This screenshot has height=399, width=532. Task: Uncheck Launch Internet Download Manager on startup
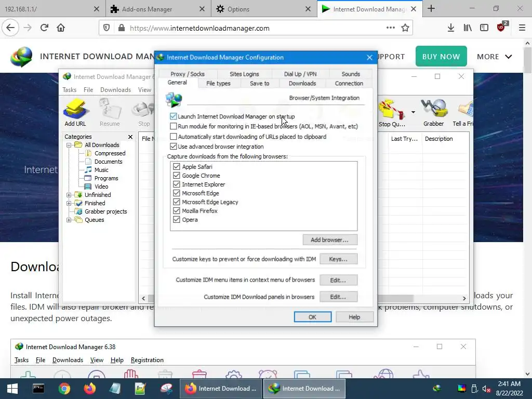[x=174, y=116]
